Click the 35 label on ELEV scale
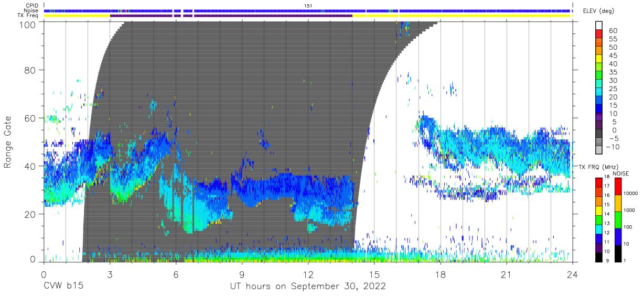The width and height of the screenshot is (644, 297). point(613,72)
